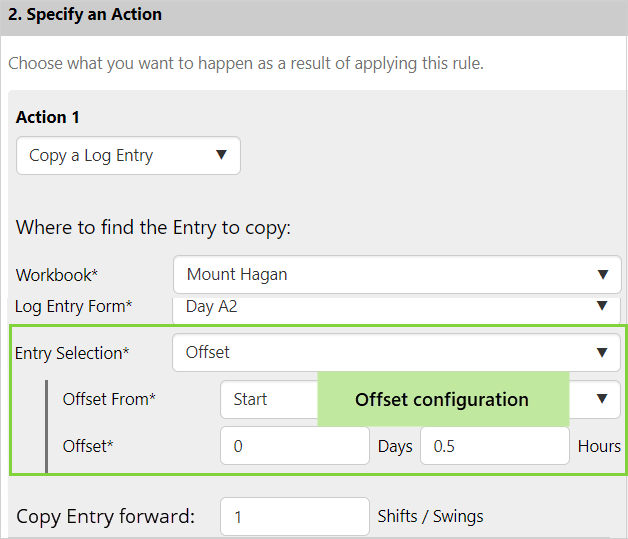This screenshot has height=539, width=628.
Task: Click the Action 1 heading
Action: [48, 117]
